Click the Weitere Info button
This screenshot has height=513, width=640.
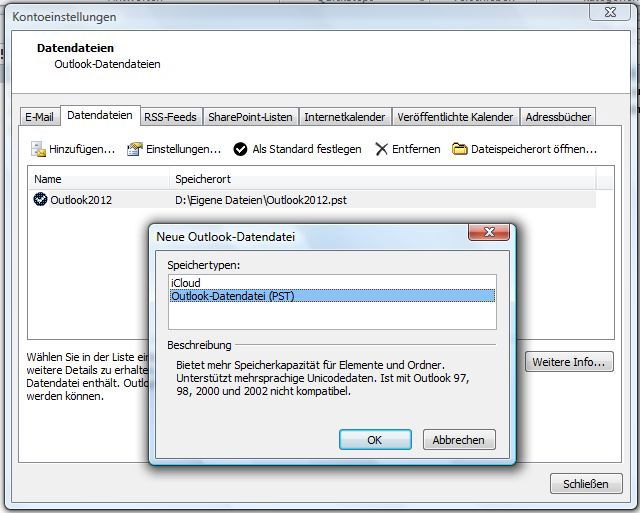point(569,362)
